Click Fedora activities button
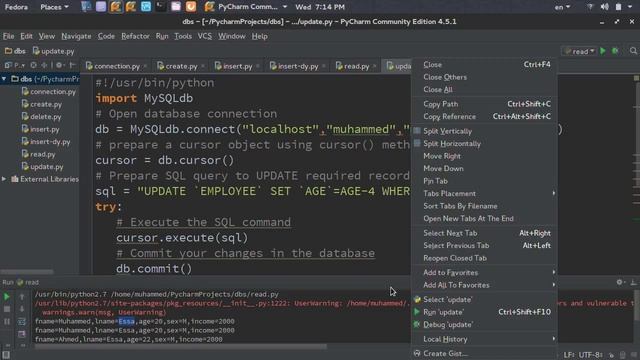This screenshot has width=640, height=360. pos(16,7)
